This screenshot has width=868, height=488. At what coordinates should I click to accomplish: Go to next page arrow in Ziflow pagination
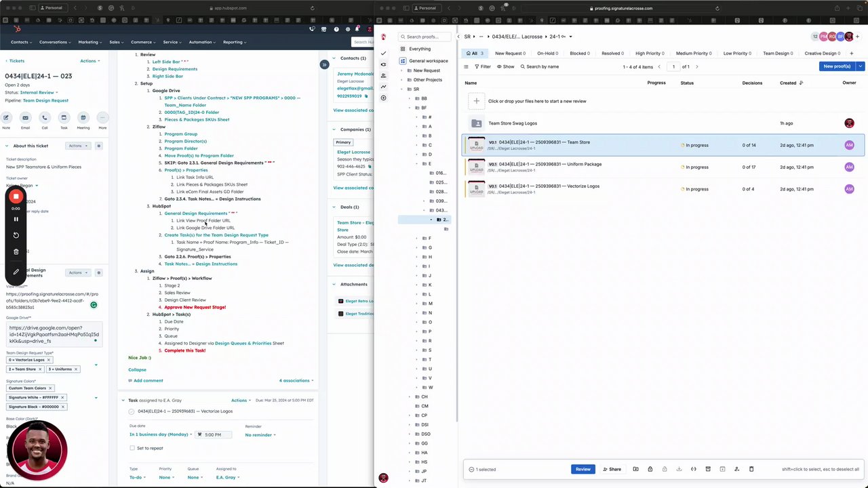[x=696, y=66]
